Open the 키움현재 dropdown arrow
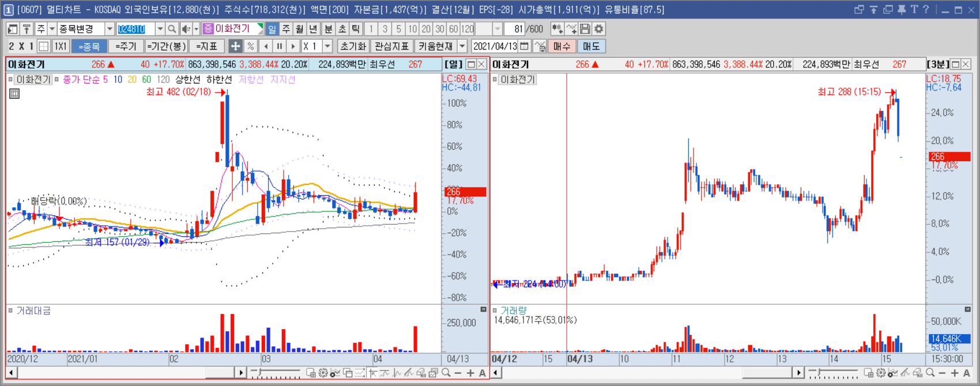Viewport: 980px width, 386px height. 462,46
